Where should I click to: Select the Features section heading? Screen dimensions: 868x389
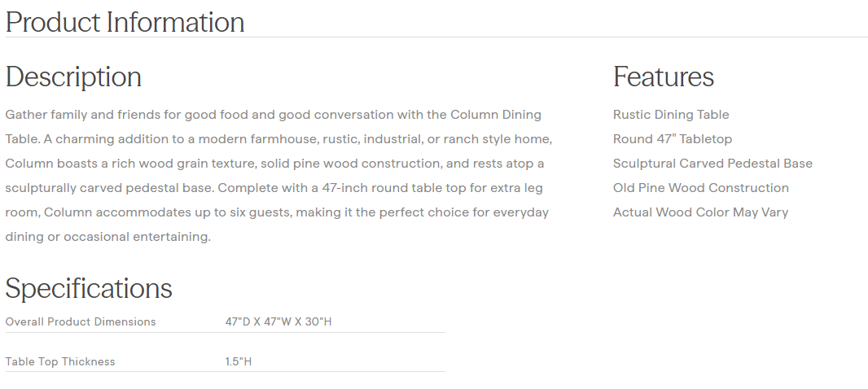pos(663,77)
